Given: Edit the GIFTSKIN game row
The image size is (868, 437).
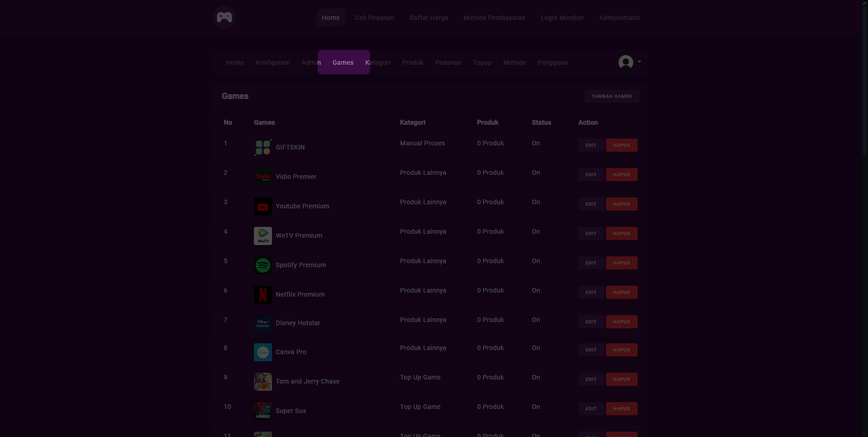Looking at the screenshot, I should [x=591, y=145].
